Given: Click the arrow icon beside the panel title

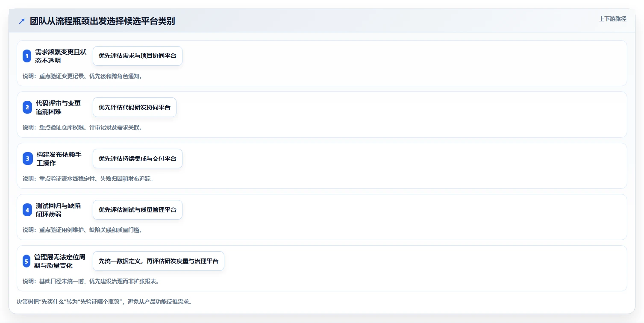Looking at the screenshot, I should [x=22, y=21].
